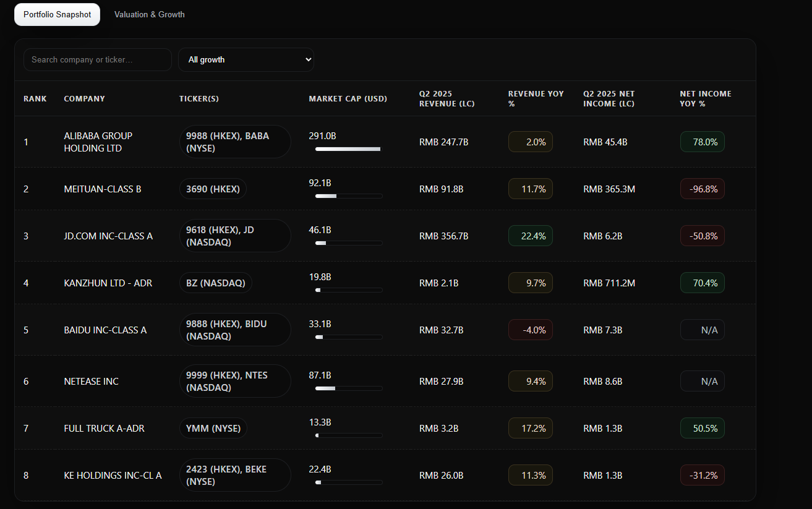This screenshot has height=509, width=812.
Task: Click the market cap bar under 13.3B
Action: click(x=349, y=435)
